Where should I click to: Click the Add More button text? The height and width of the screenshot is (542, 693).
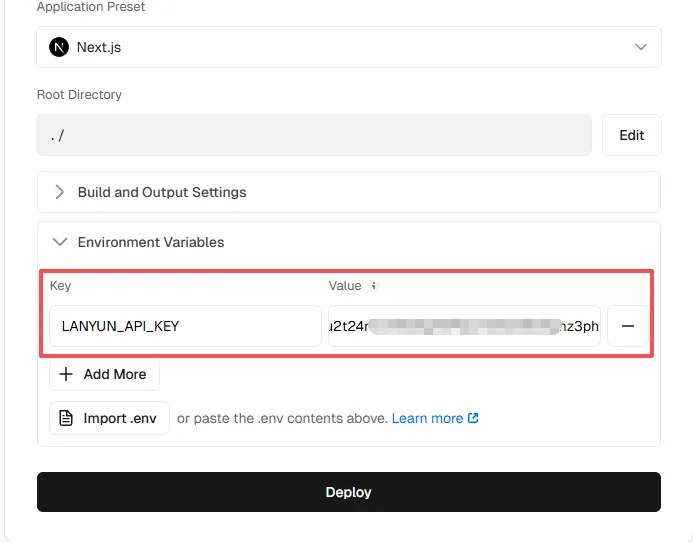tap(115, 374)
